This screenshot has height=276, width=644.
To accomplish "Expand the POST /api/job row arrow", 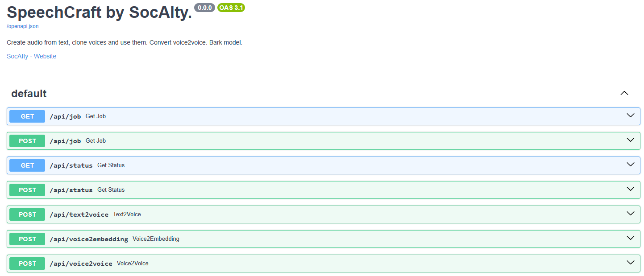I will point(630,140).
